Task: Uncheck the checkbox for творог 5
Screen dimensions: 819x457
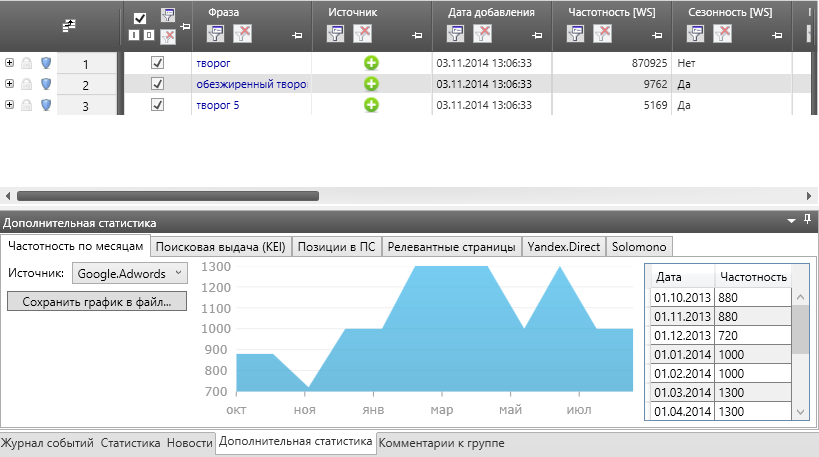Action: click(x=157, y=104)
